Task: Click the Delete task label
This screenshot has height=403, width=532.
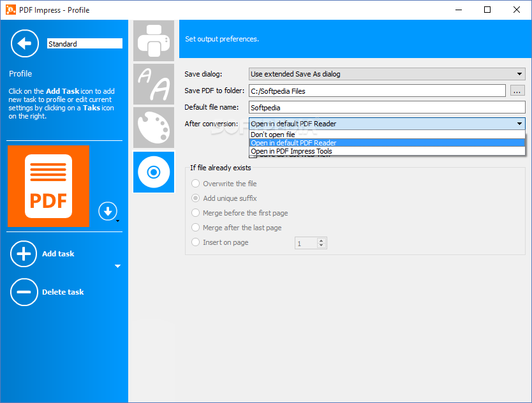Action: [63, 292]
